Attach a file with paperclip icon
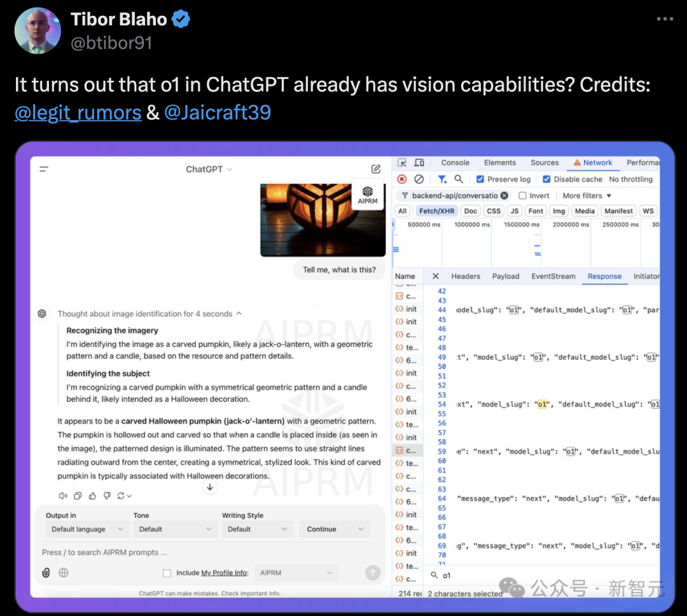This screenshot has height=616, width=687. [x=46, y=573]
